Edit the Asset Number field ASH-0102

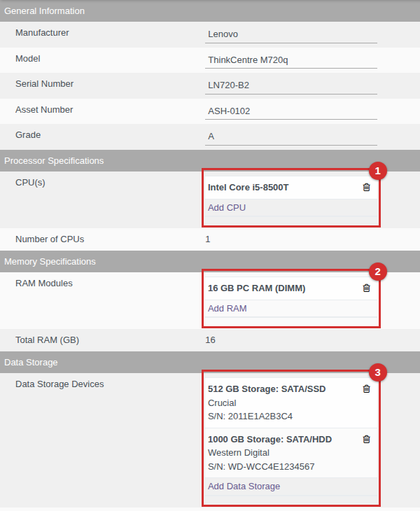(x=291, y=111)
